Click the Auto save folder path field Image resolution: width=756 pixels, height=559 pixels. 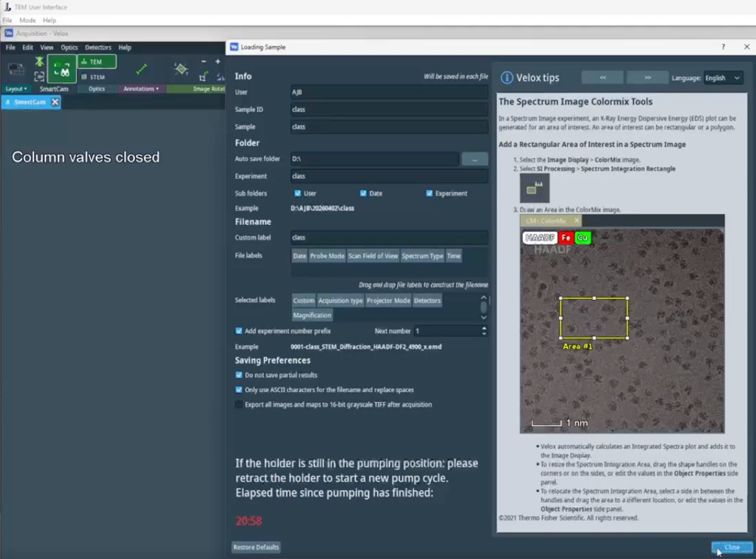click(x=374, y=159)
